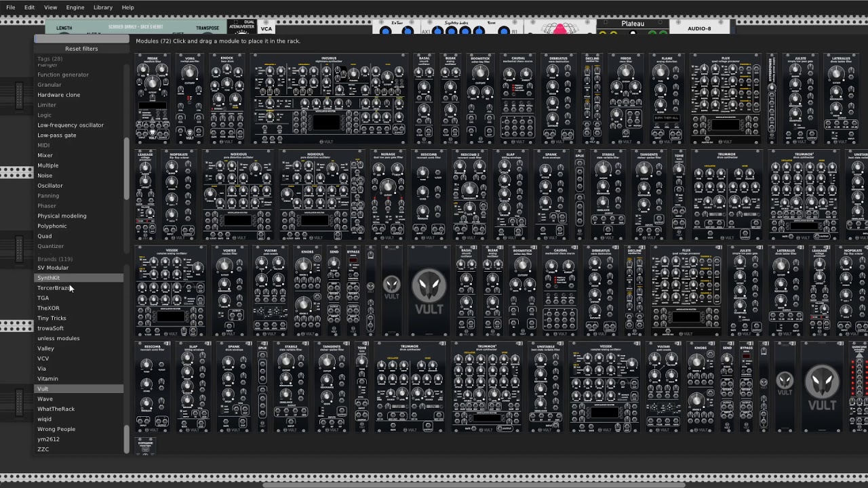The width and height of the screenshot is (868, 488).
Task: Click the Plateau module in the rack
Action: 633,26
